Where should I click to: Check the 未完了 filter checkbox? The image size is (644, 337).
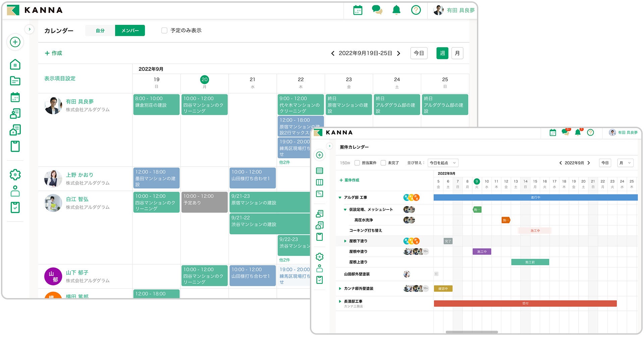click(x=383, y=163)
